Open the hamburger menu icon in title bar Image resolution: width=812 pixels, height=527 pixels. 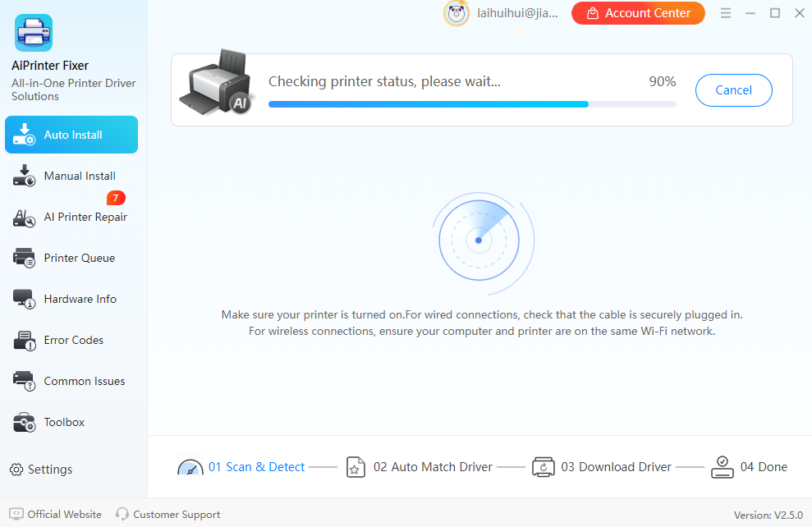(726, 13)
